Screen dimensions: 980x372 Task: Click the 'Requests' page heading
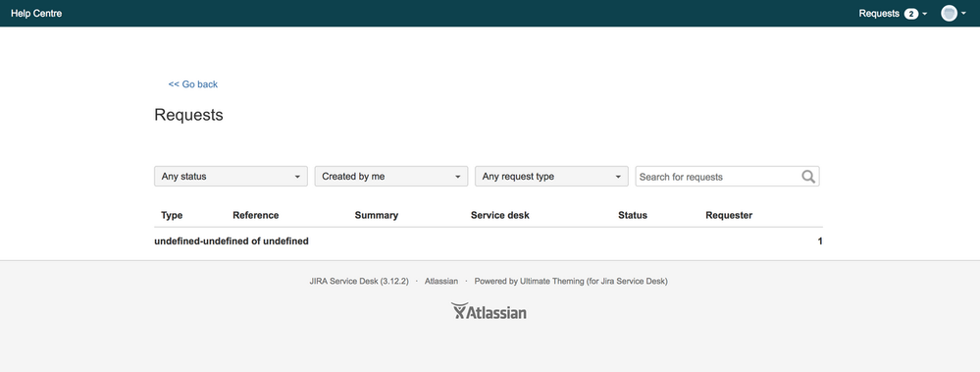(188, 115)
